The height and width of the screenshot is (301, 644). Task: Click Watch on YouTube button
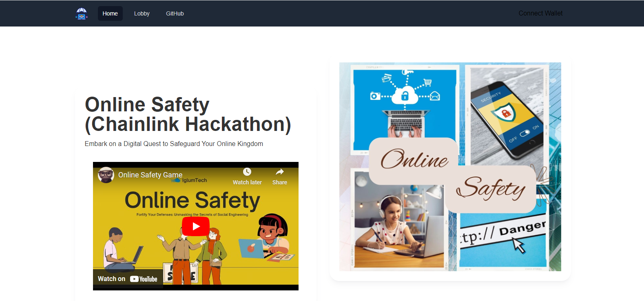click(128, 279)
